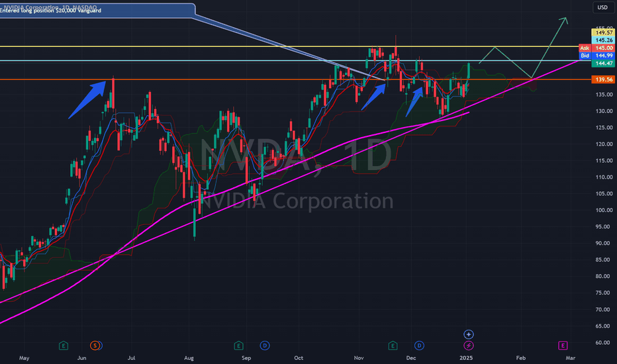Click the blue star event icon above 2025

[468, 334]
